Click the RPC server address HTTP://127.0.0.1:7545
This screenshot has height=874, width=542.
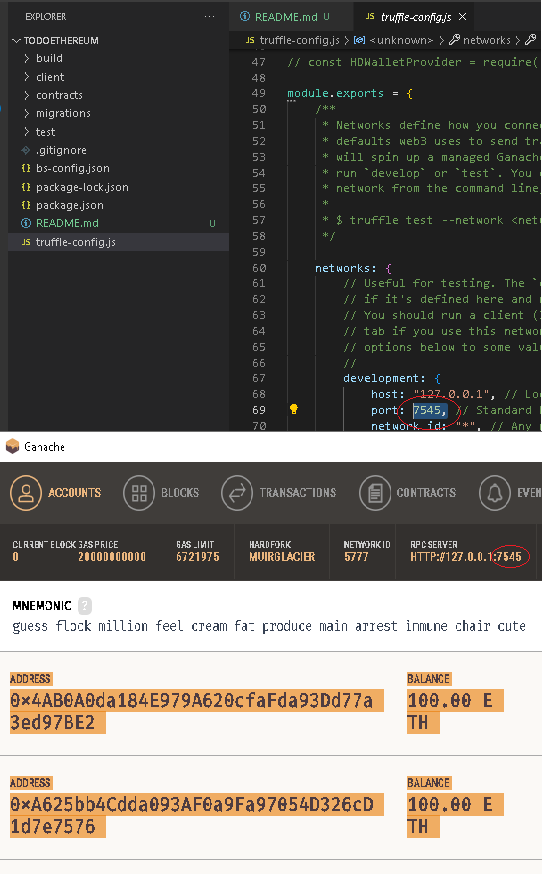tap(466, 557)
